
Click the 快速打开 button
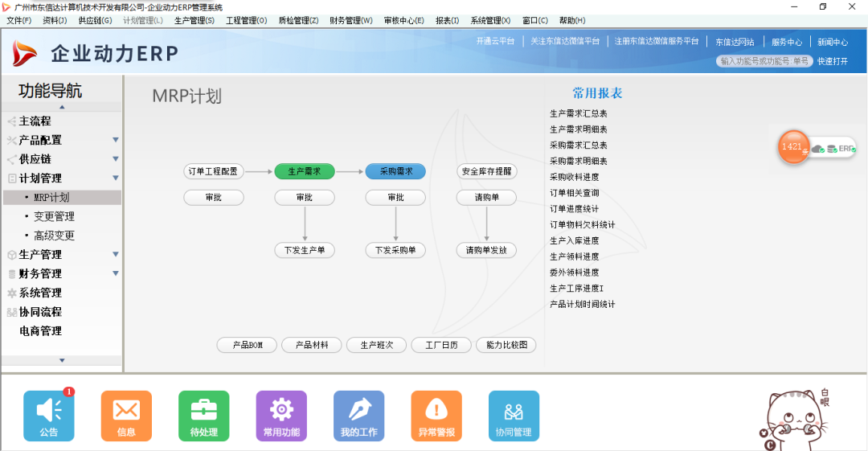(833, 61)
